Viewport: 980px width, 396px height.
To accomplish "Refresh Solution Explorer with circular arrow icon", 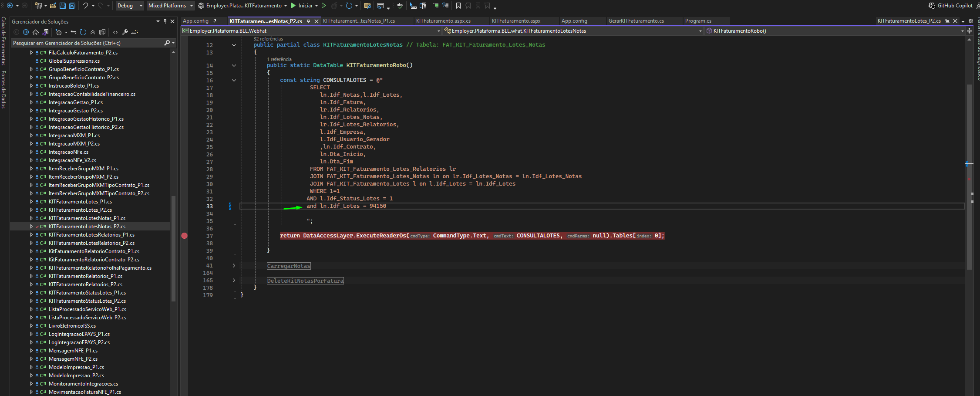I will click(x=83, y=32).
